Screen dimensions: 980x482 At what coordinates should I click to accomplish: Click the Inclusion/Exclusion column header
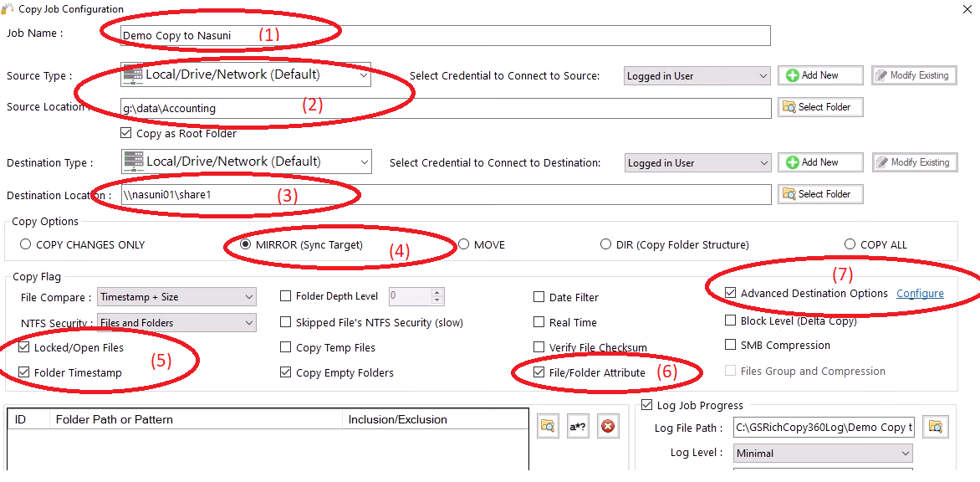(x=397, y=419)
